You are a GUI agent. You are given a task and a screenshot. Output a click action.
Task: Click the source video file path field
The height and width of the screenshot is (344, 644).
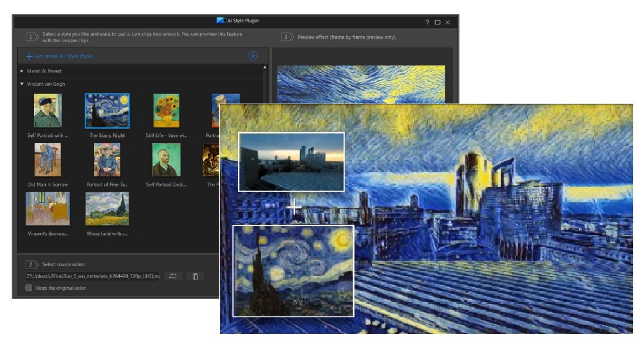pos(93,276)
